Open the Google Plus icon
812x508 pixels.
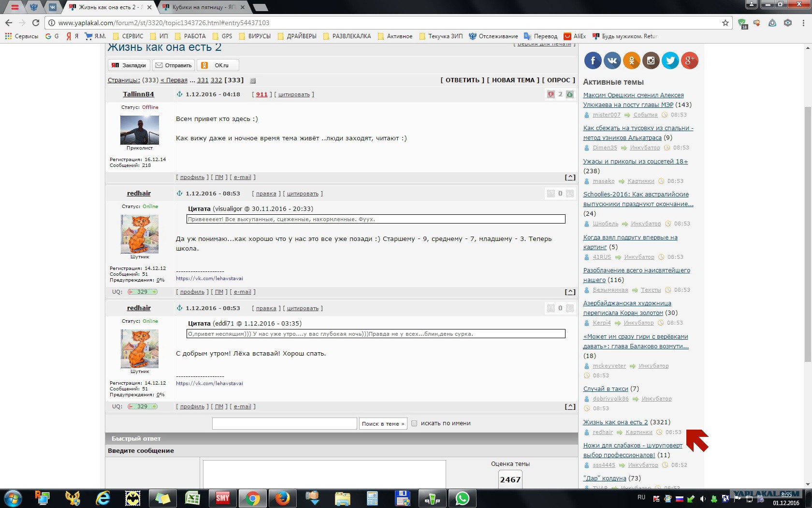(x=689, y=60)
